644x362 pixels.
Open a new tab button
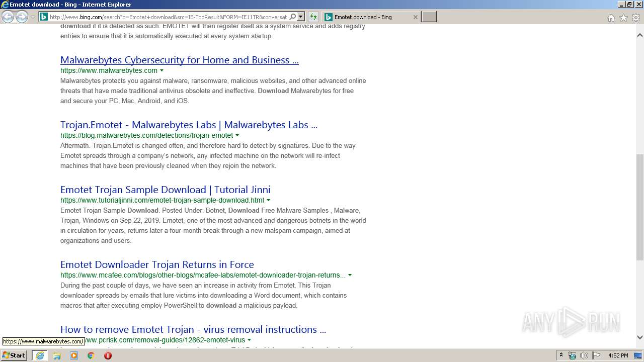[x=429, y=17]
